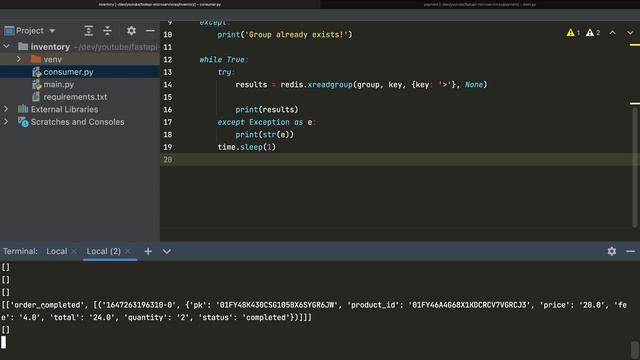
Task: Expand External Libraries node
Action: [x=6, y=109]
